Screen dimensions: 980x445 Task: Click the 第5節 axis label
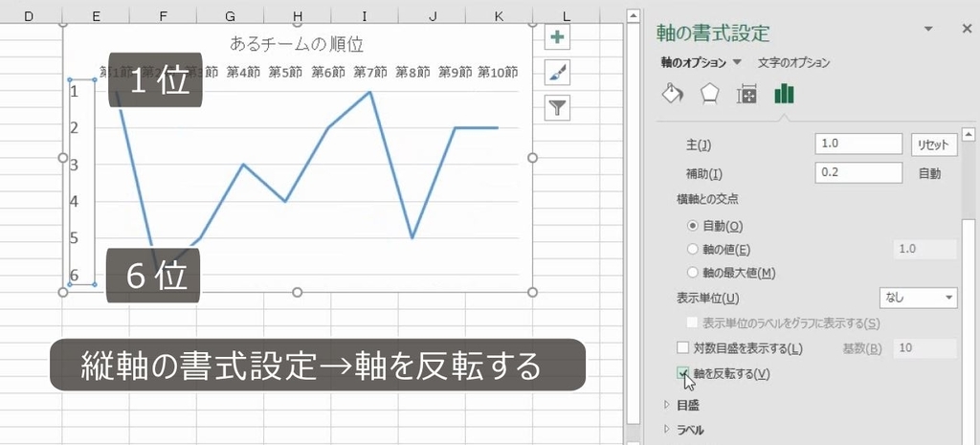coord(285,73)
